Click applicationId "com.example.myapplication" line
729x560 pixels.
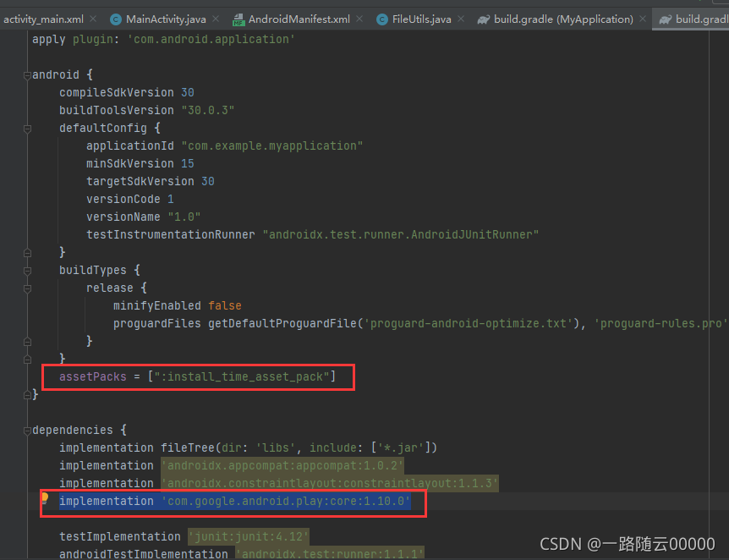(x=225, y=145)
